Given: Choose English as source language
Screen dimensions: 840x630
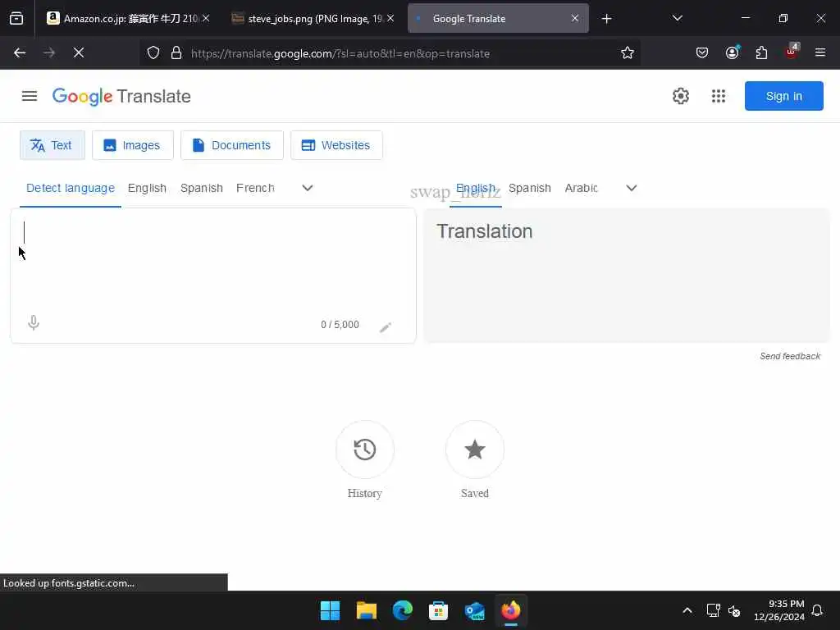Looking at the screenshot, I should tap(147, 188).
